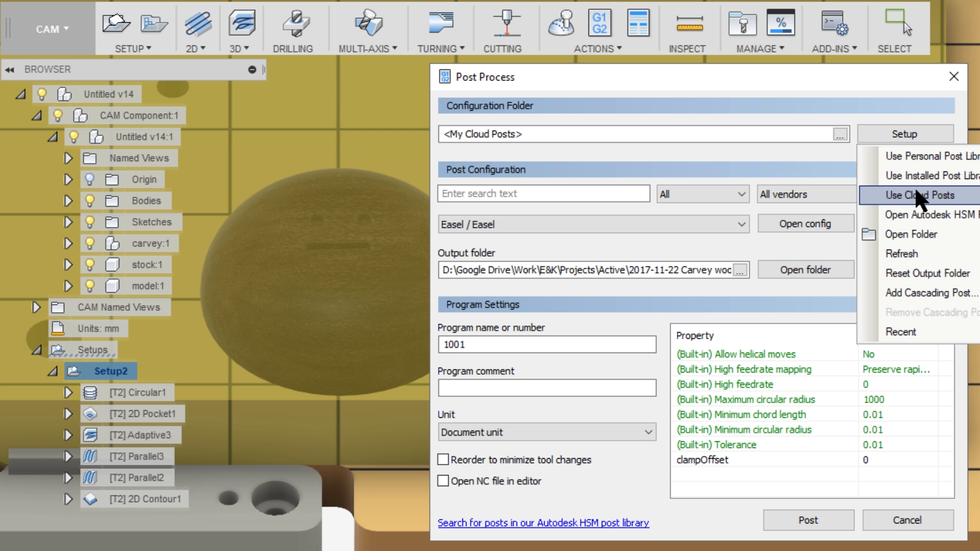Select Use Cloud Posts option

(x=919, y=194)
